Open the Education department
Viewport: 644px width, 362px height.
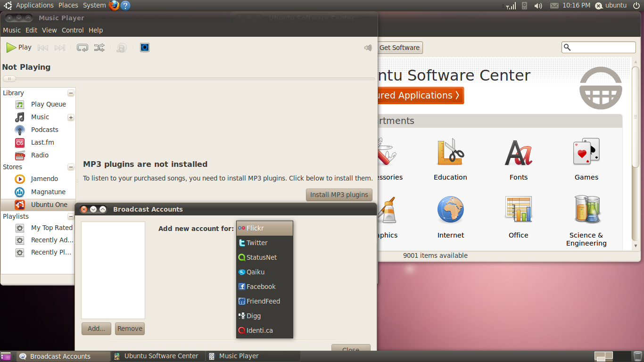(x=450, y=160)
